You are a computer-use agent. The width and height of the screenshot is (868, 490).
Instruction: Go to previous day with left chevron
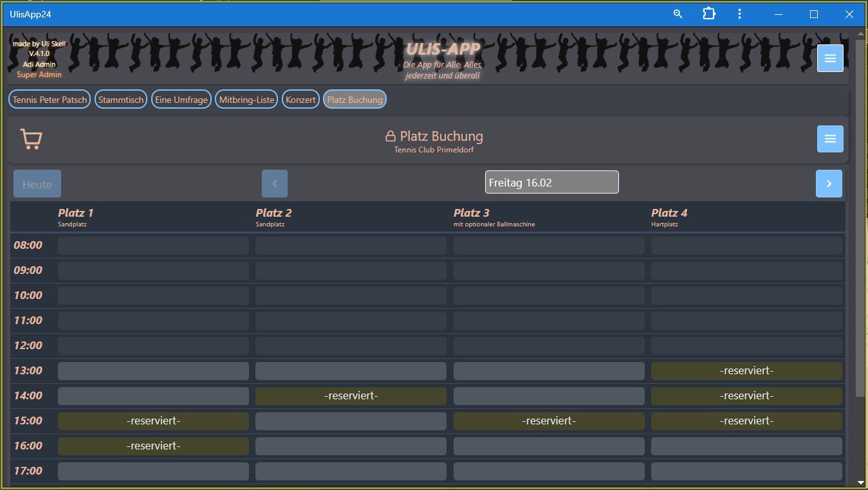pos(275,184)
